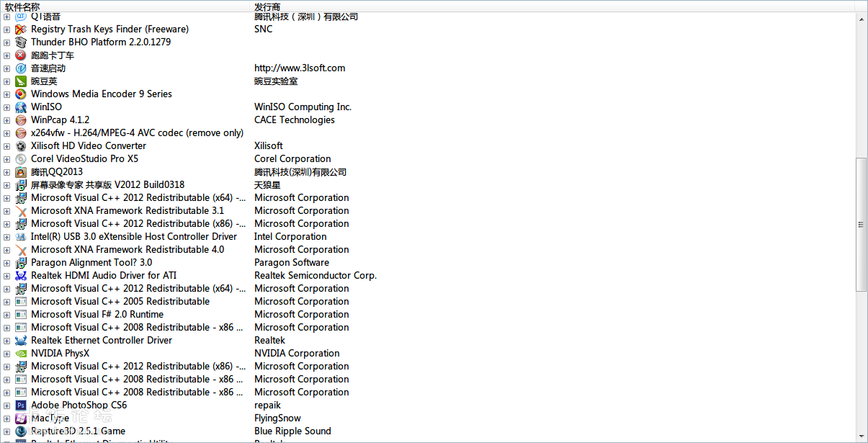Click the Microsoft XNA Framework 3.1 icon
Viewport: 868px width, 443px height.
[x=21, y=211]
